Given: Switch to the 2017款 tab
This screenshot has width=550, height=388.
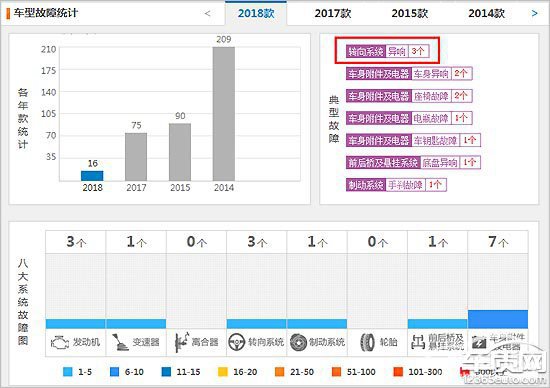Looking at the screenshot, I should point(333,13).
